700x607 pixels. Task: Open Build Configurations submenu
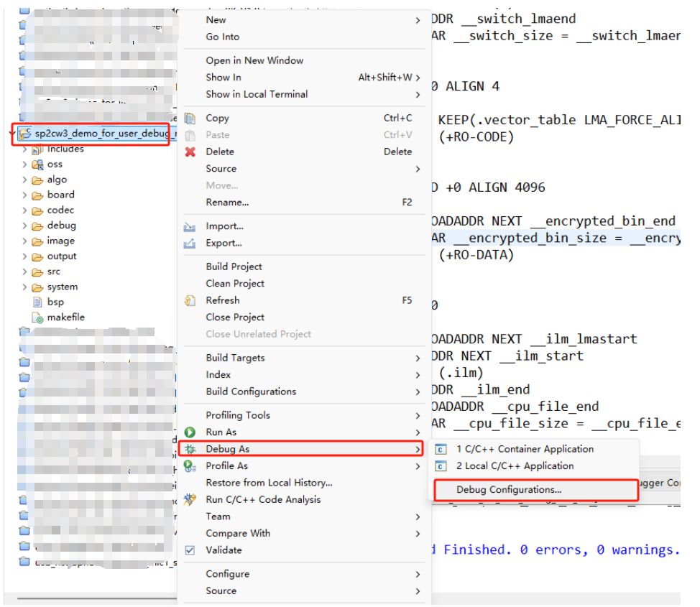point(251,391)
